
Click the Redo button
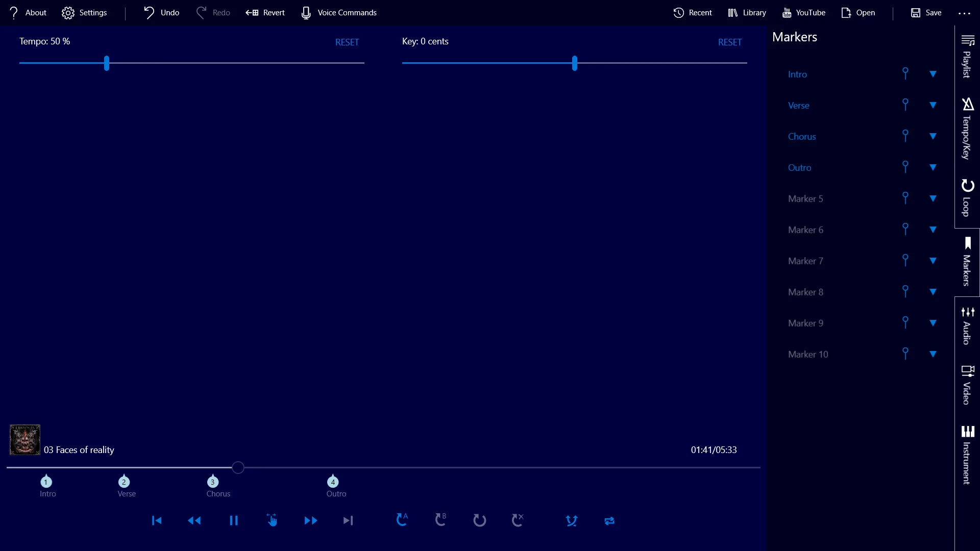(x=213, y=13)
